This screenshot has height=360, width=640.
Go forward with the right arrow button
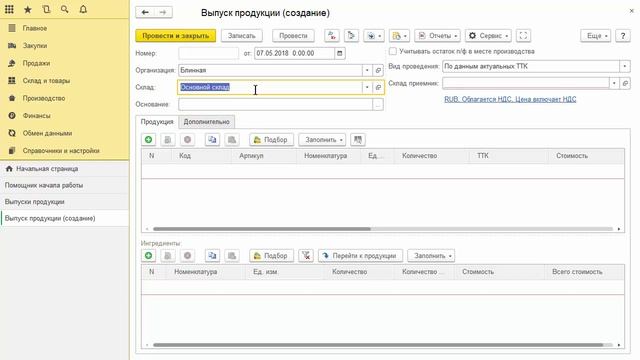pyautogui.click(x=163, y=12)
